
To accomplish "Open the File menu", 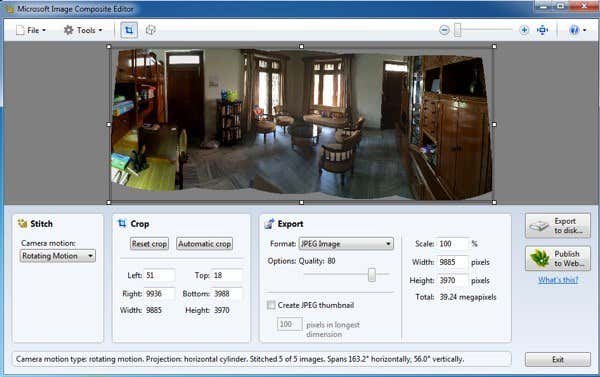I will pos(31,30).
